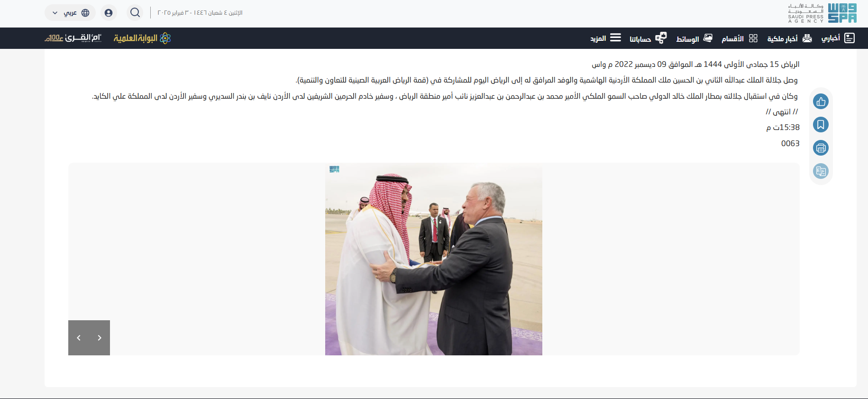Print the article using printer icon

point(821,148)
